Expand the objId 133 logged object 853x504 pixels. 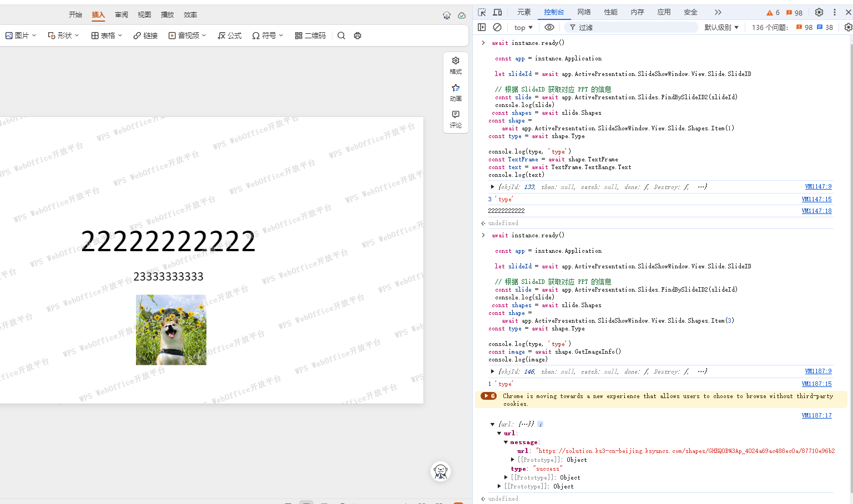pyautogui.click(x=492, y=187)
